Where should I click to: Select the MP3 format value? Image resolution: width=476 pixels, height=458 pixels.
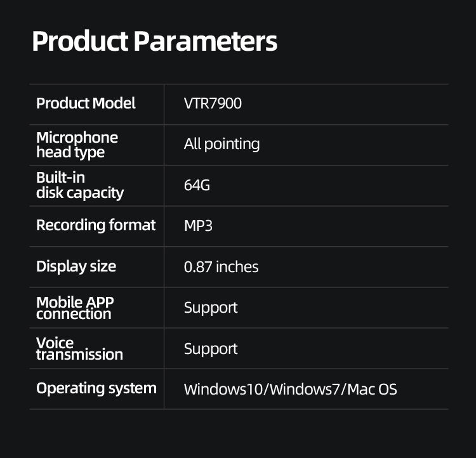(x=198, y=226)
